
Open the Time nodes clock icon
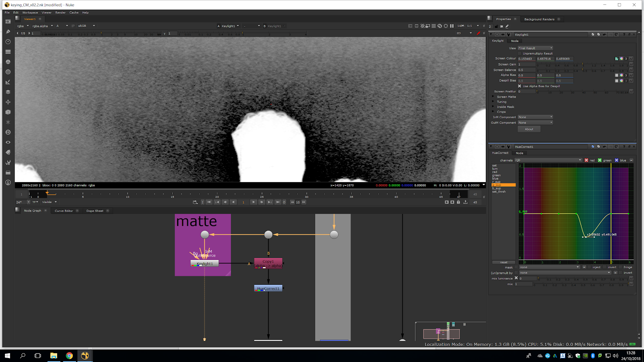[x=8, y=42]
